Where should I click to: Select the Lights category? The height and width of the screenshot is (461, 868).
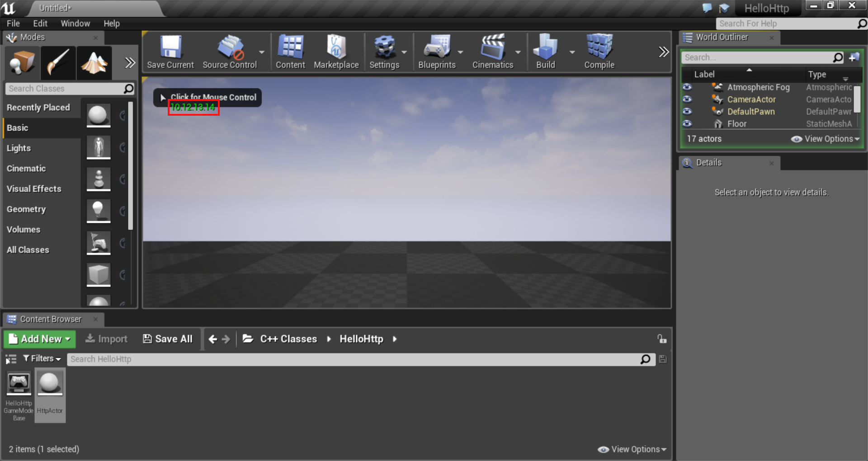[x=19, y=148]
